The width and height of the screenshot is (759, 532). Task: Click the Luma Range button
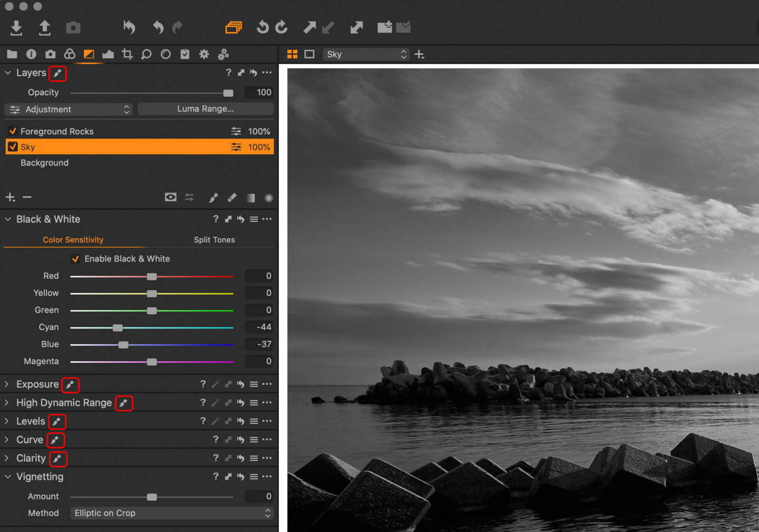(x=205, y=109)
